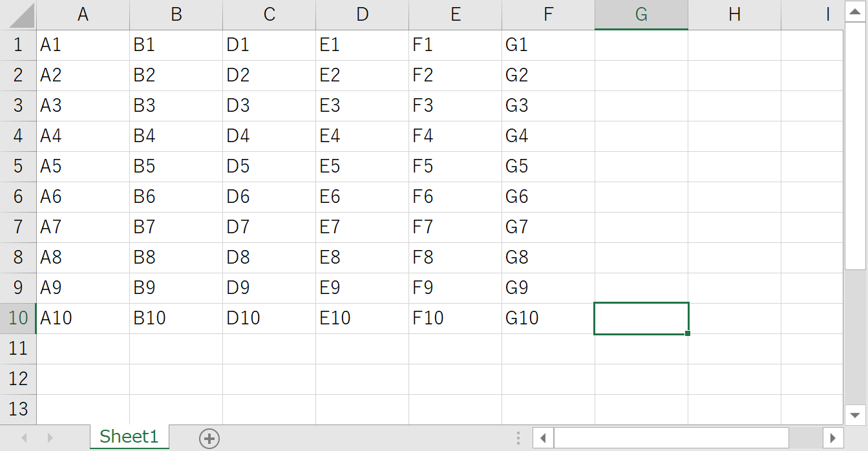Click the vertical scrollbar thumb

tap(855, 149)
